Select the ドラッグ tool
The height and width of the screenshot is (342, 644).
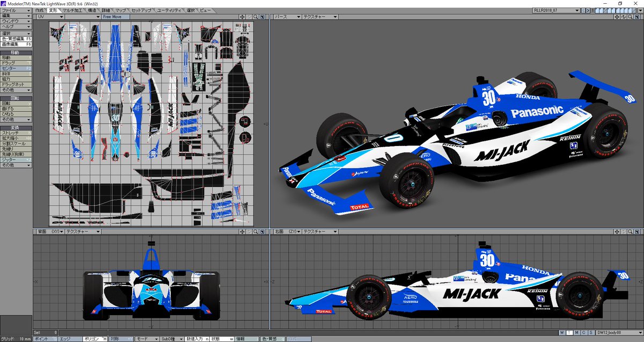tap(16, 63)
